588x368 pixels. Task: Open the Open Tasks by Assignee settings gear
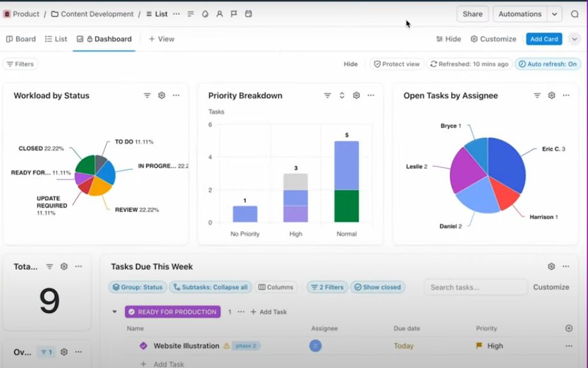click(x=552, y=95)
